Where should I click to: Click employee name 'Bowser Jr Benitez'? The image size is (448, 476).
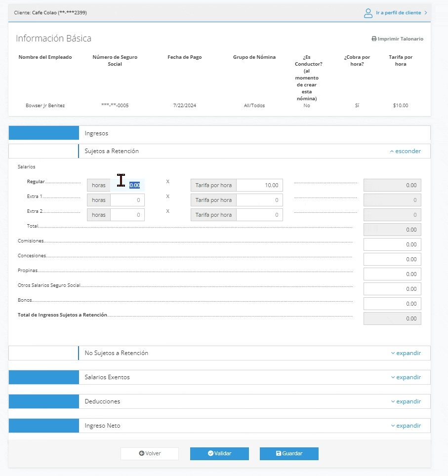click(45, 105)
